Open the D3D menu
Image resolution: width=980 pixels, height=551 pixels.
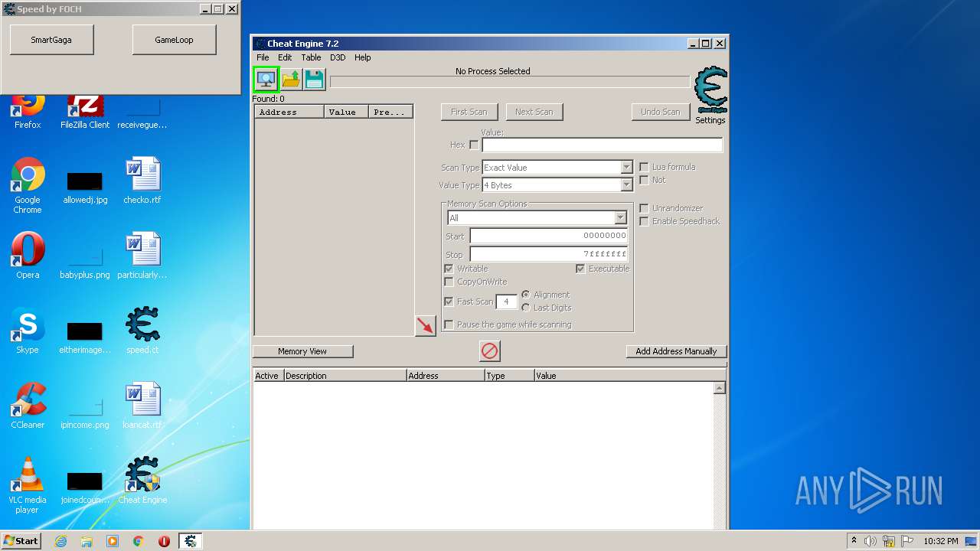pyautogui.click(x=338, y=57)
